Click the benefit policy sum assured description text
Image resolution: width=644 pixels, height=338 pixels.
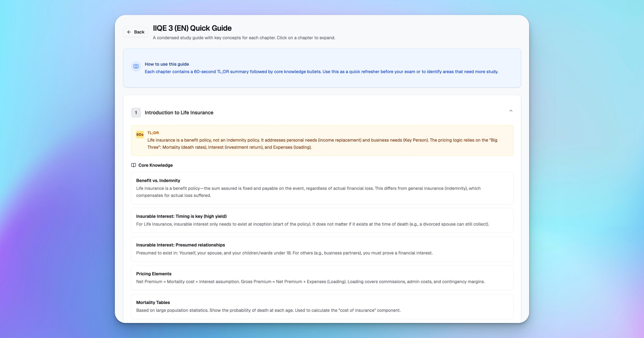(x=308, y=192)
